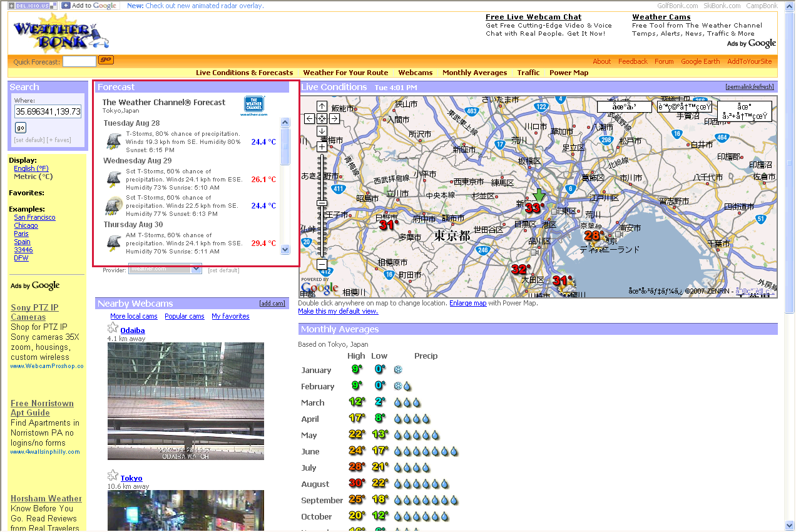796x532 pixels.
Task: Click the orange go button for Quick Forecast
Action: point(106,60)
